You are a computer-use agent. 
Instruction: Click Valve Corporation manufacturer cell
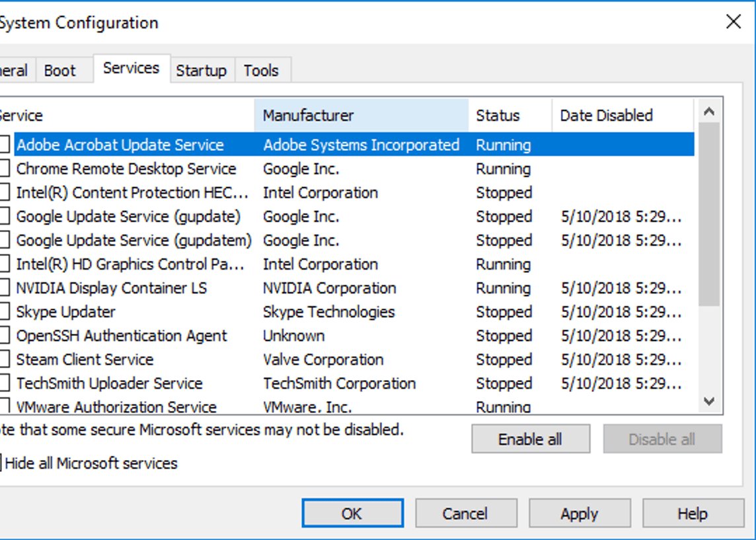(323, 360)
